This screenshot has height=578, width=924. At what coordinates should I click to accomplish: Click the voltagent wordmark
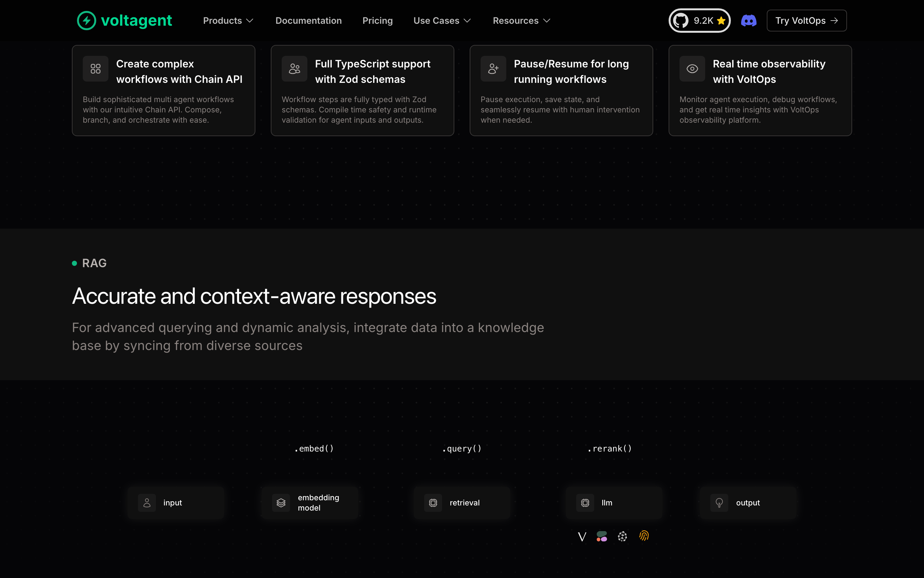136,21
